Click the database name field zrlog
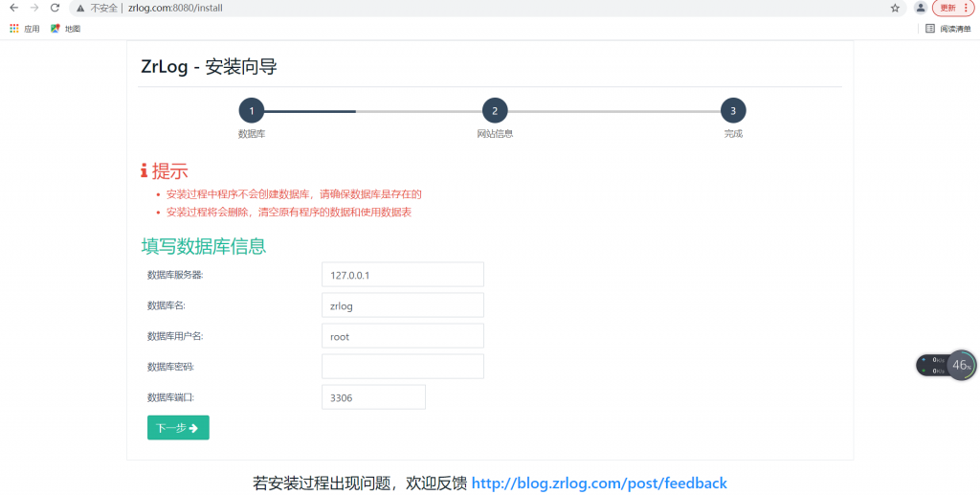Viewport: 980px width, 495px height. click(x=403, y=305)
